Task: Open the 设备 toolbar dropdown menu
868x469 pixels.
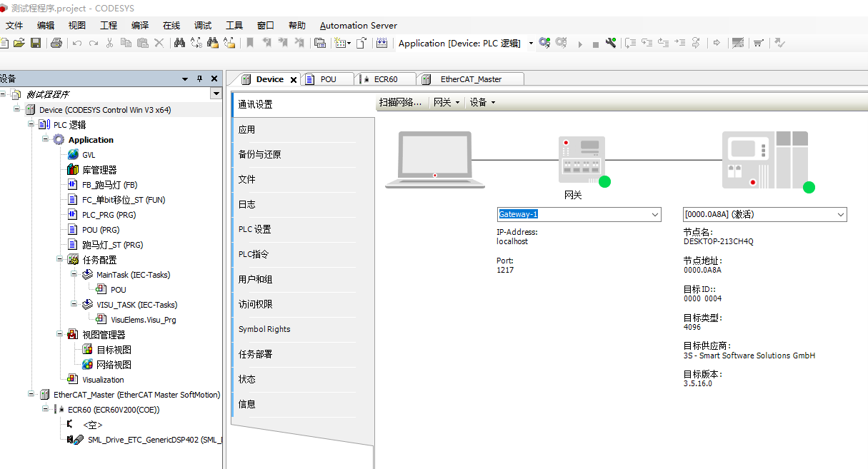Action: click(482, 103)
